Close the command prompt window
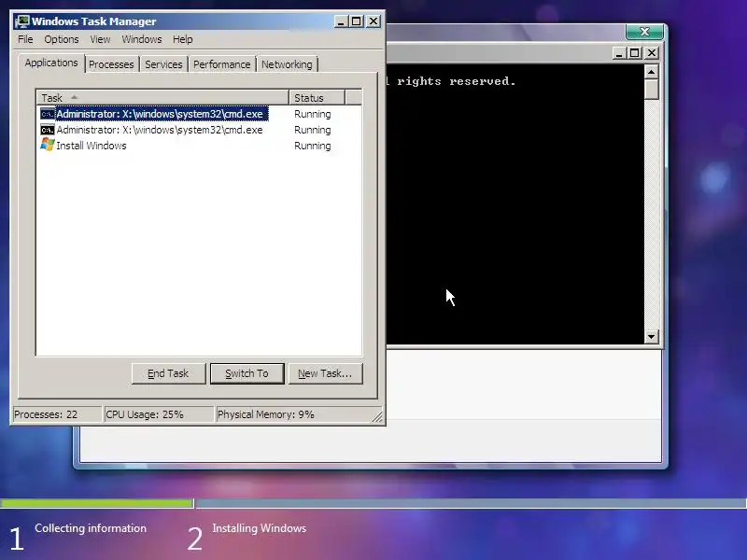 (652, 53)
